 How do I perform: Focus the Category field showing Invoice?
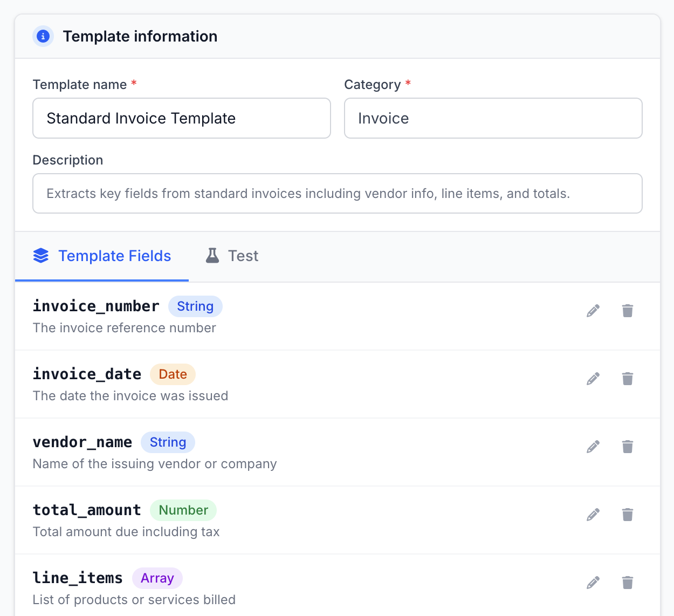pyautogui.click(x=493, y=118)
